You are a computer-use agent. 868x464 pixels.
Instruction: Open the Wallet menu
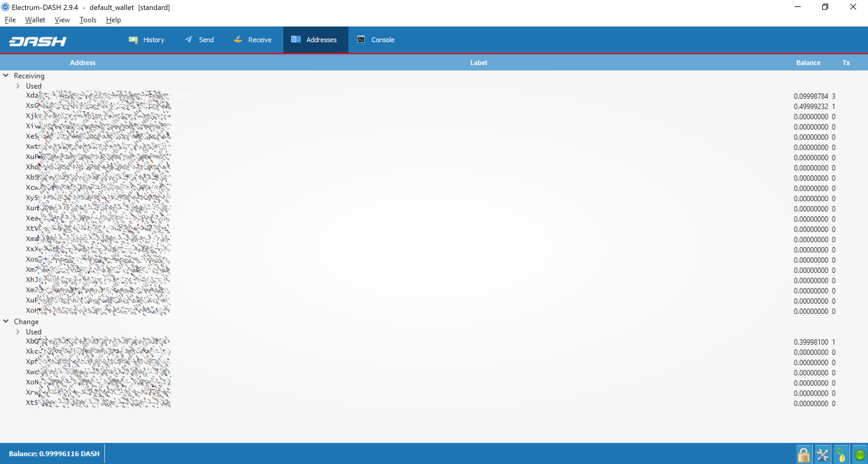click(34, 20)
